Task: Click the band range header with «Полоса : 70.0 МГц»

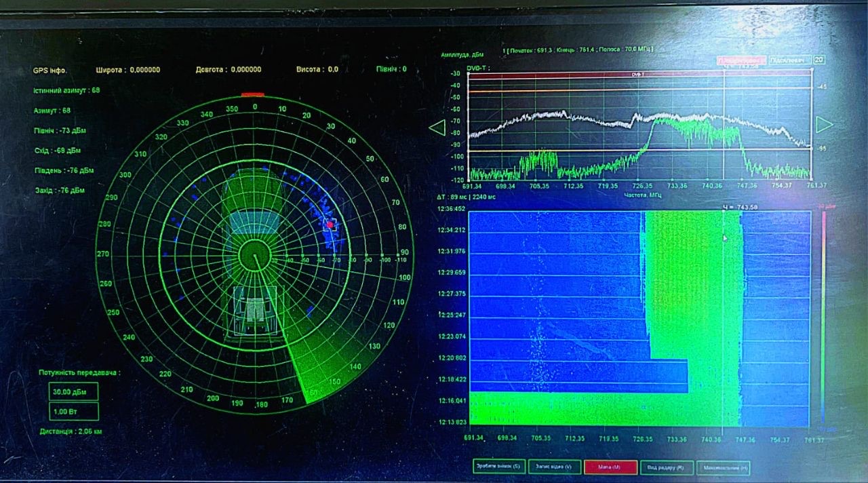Action: tap(578, 50)
